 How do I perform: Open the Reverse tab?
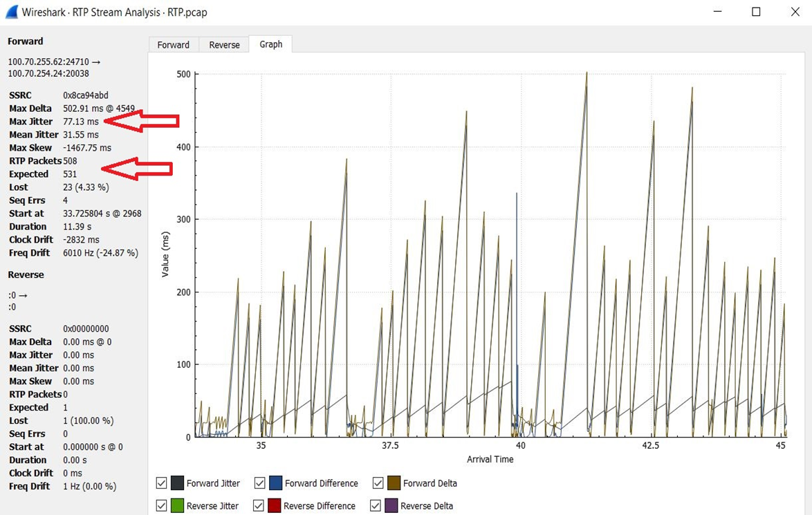pos(224,44)
